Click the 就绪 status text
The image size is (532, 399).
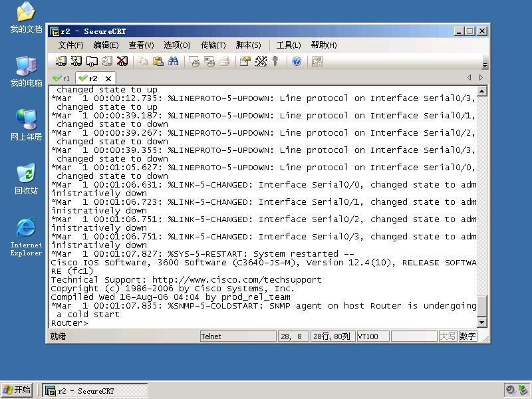pos(58,336)
